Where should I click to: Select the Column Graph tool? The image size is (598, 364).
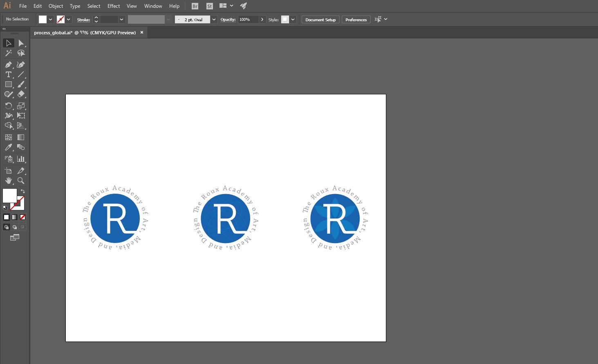[x=21, y=159]
